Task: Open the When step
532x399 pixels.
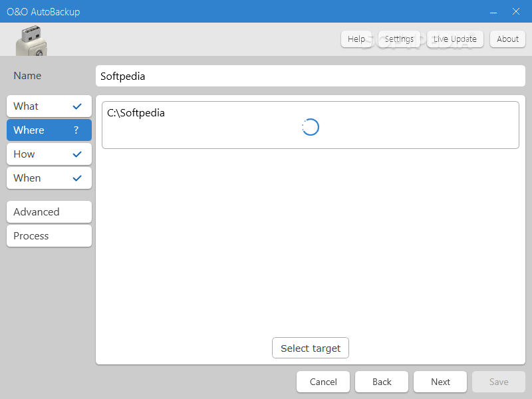Action: click(x=49, y=178)
